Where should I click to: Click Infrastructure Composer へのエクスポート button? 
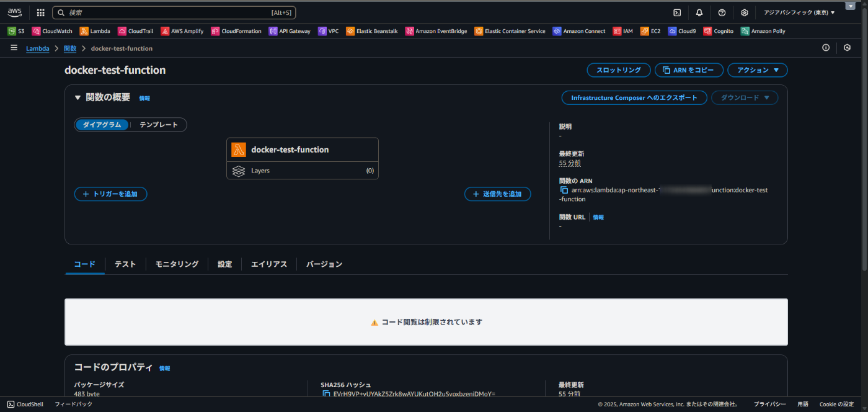pyautogui.click(x=634, y=97)
